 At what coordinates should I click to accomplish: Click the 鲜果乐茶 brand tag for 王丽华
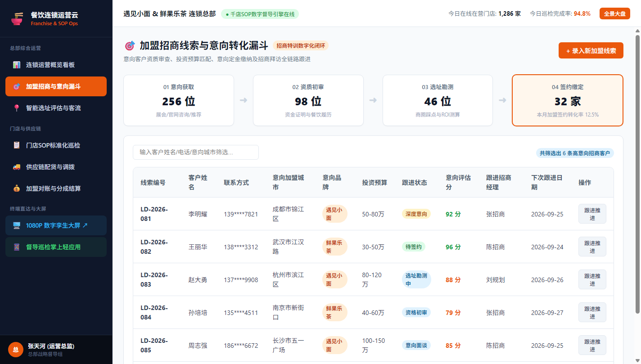point(335,247)
